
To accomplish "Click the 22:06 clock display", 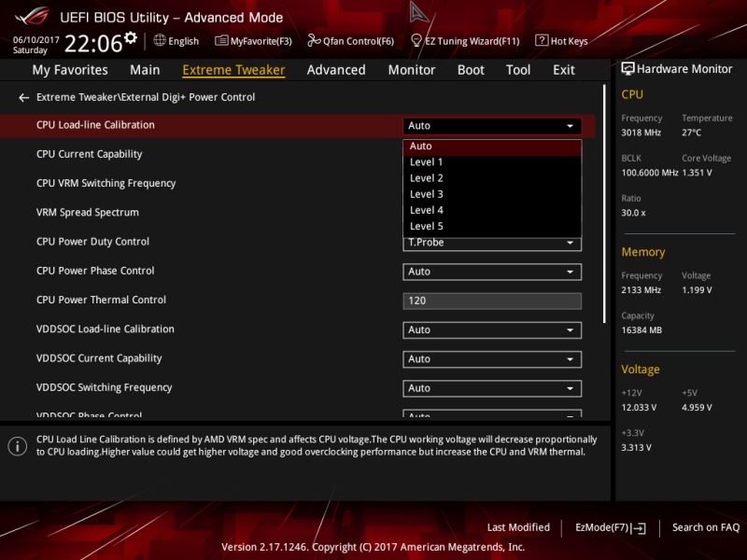I will tap(93, 43).
